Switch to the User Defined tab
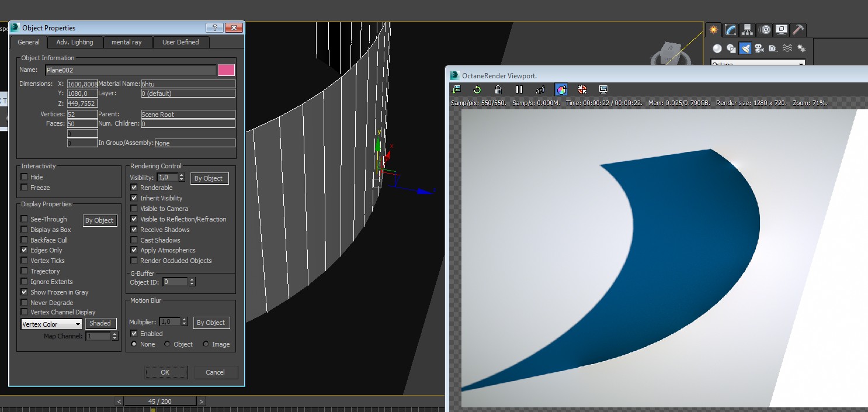The width and height of the screenshot is (868, 412). coord(180,42)
